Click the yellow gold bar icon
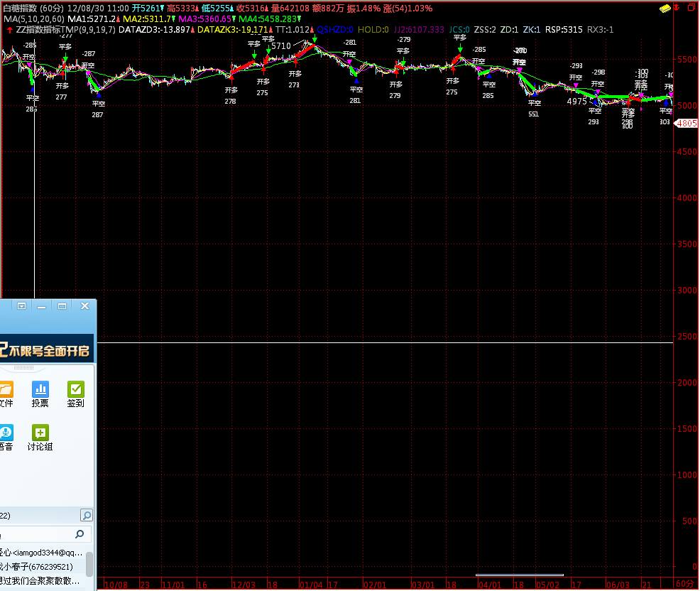Screen dimensions: 700x591 pos(665,8)
